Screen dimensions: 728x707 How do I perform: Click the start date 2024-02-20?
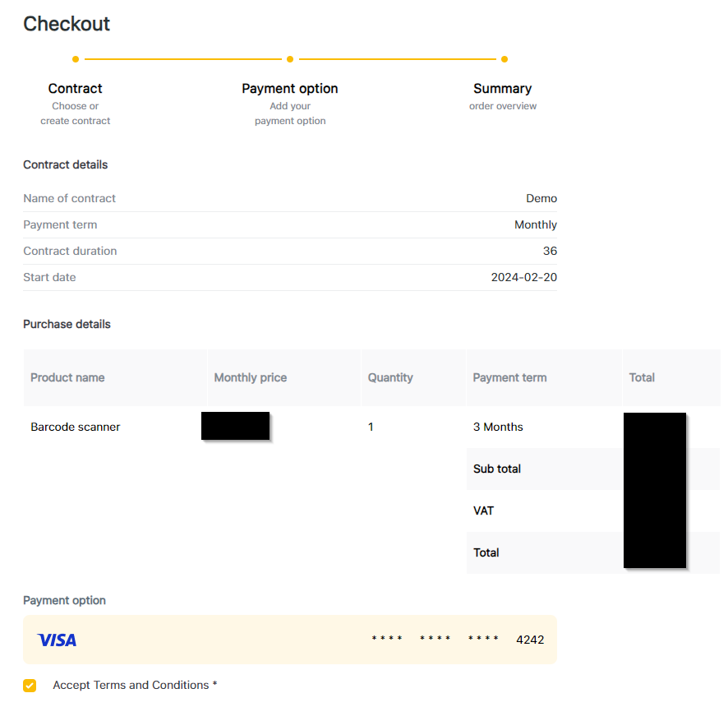point(524,278)
